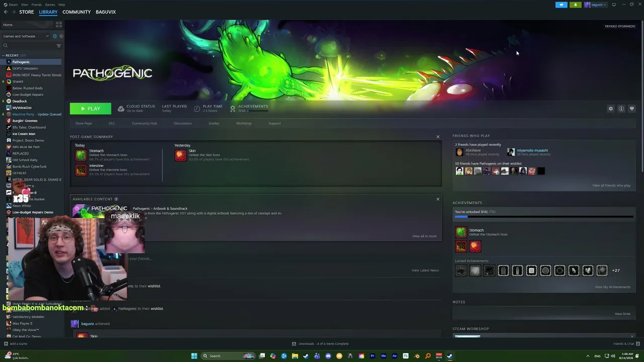Click View My Achievements link
Viewport: 644px width, 362px height.
tap(612, 287)
